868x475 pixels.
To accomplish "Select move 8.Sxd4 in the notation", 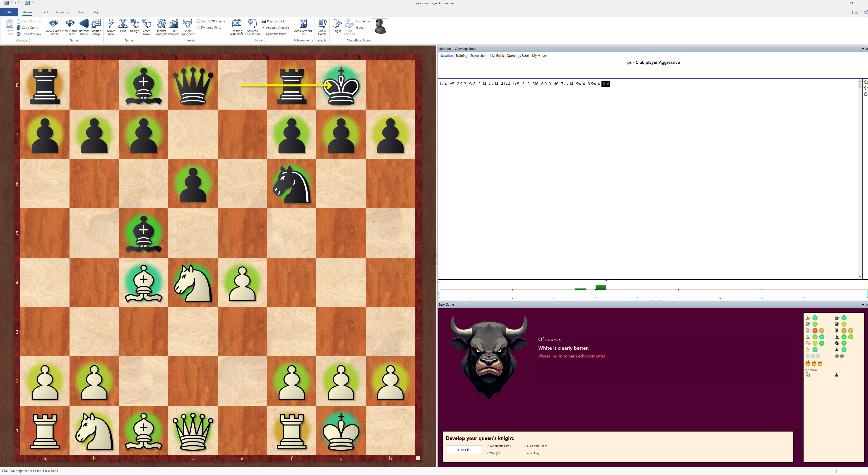I will (594, 84).
